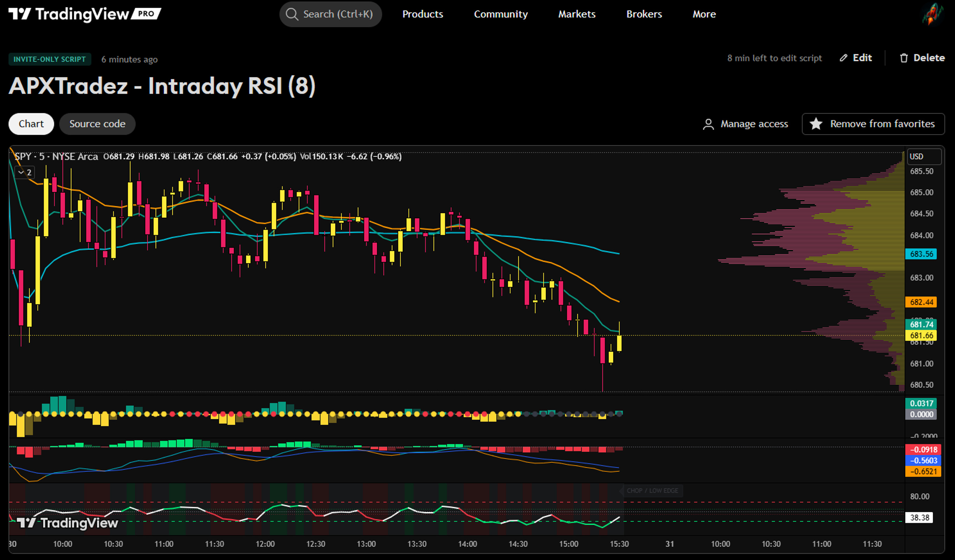Click the 12:00 time axis label
The image size is (955, 560).
(265, 544)
